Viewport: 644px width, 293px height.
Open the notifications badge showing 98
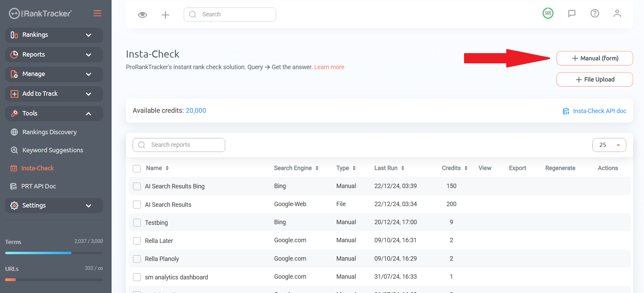pyautogui.click(x=548, y=13)
